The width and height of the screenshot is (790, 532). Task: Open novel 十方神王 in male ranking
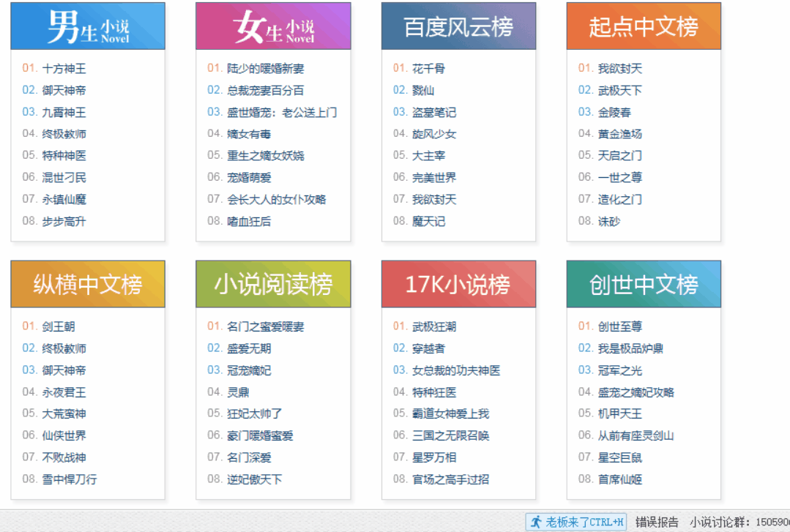tap(64, 69)
